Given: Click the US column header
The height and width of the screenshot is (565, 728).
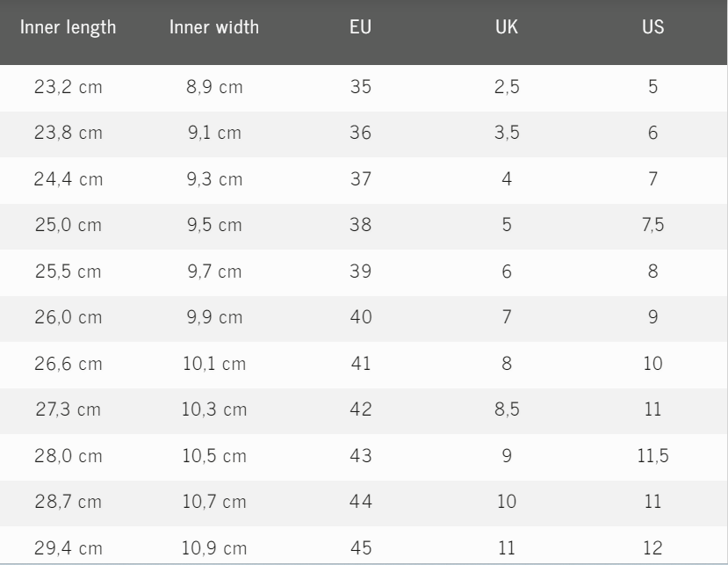Looking at the screenshot, I should pos(652,27).
